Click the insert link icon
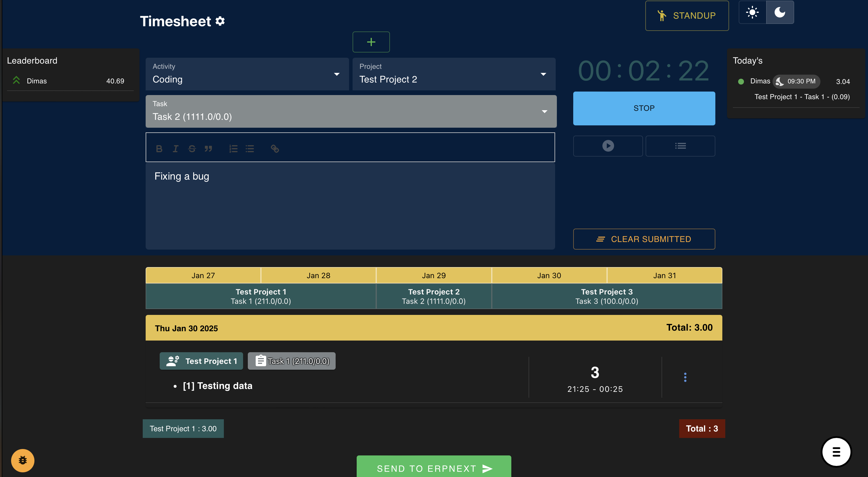868x477 pixels. 275,148
